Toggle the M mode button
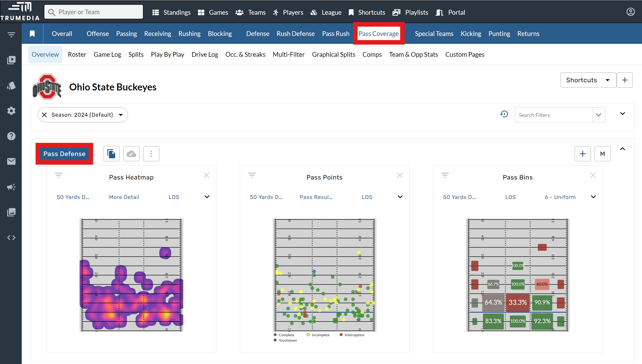 (602, 154)
